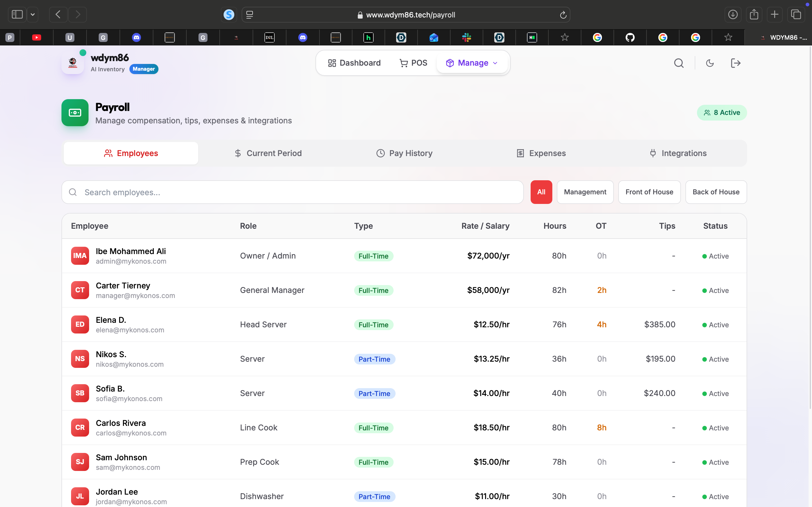
Task: Select the Front of House filter
Action: pos(649,192)
